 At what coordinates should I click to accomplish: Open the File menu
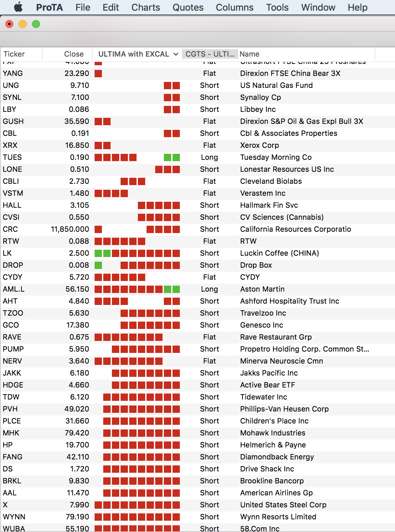click(x=83, y=7)
